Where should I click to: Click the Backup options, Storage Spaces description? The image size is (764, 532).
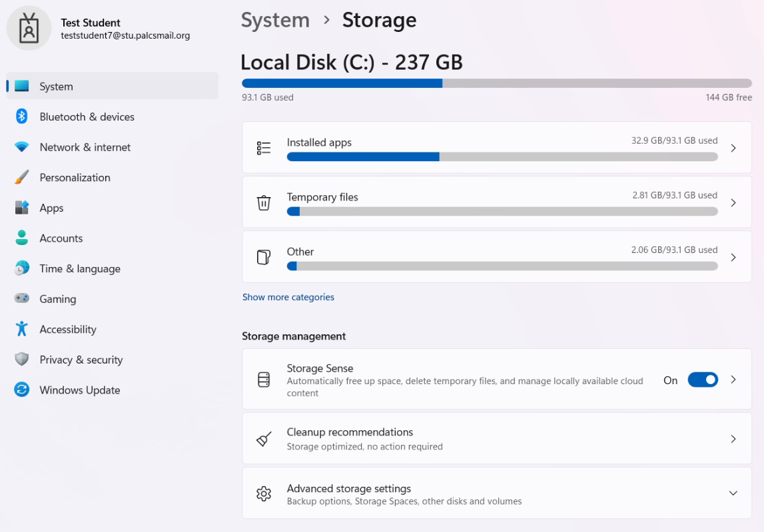(404, 501)
